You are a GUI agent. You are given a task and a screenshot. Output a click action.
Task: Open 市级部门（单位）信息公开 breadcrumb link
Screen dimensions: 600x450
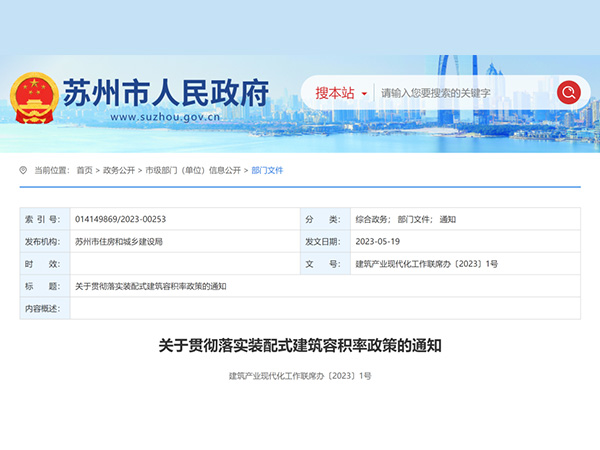click(x=193, y=170)
